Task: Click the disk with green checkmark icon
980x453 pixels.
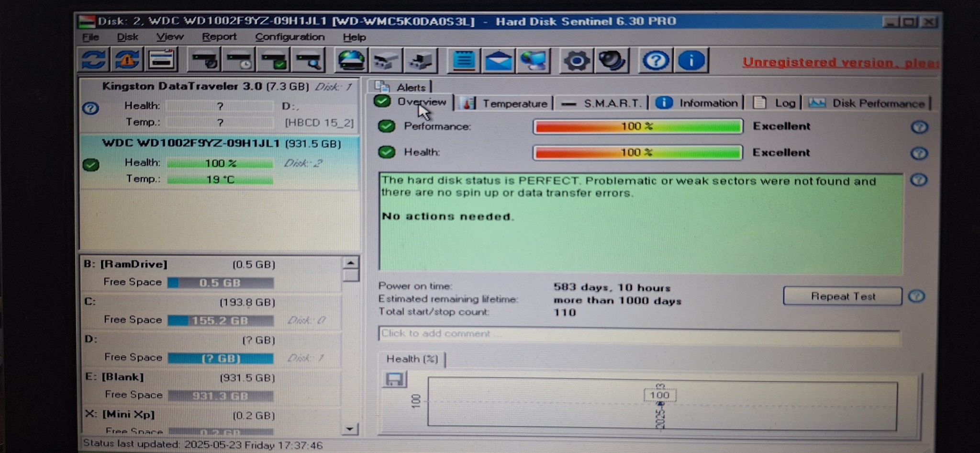Action: point(274,60)
